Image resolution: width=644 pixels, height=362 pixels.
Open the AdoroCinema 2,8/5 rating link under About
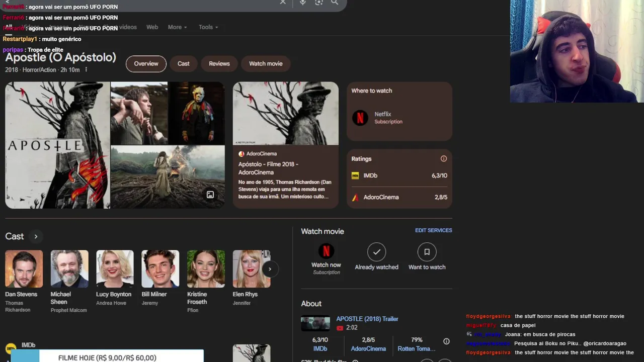pos(368,344)
